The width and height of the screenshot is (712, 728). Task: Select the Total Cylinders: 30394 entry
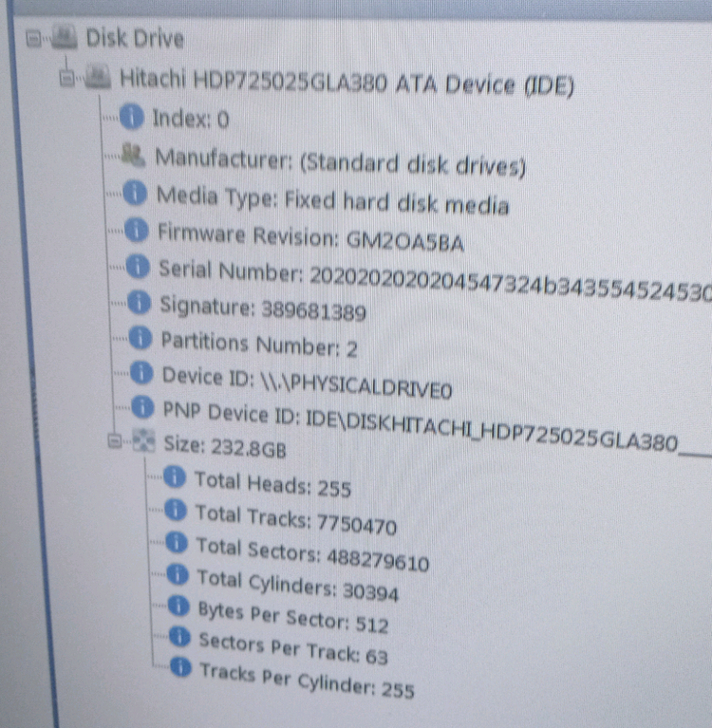point(296,587)
